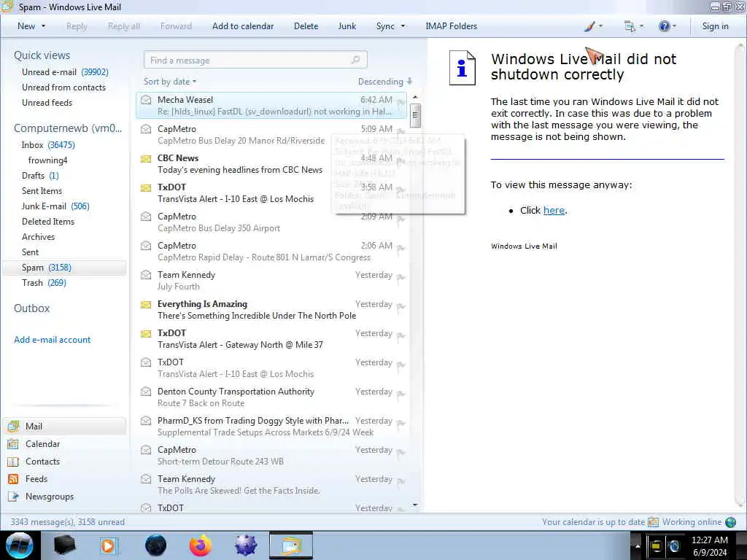The image size is (747, 560).
Task: Open the Sort by date dropdown
Action: [x=170, y=82]
